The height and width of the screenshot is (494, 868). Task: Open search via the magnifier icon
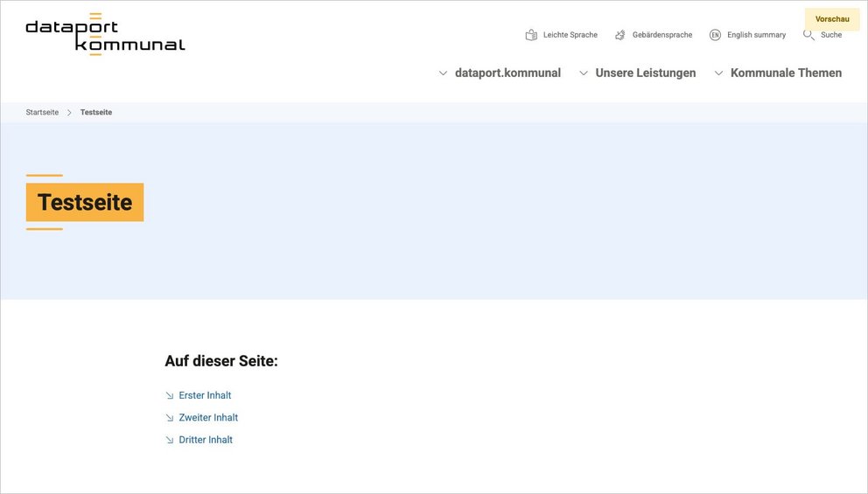808,35
